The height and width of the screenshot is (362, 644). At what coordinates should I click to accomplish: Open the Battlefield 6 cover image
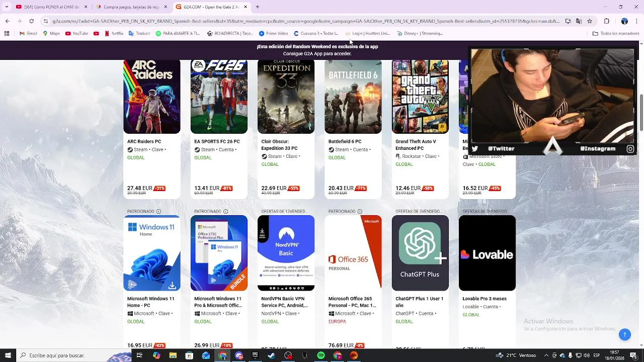[x=353, y=97]
